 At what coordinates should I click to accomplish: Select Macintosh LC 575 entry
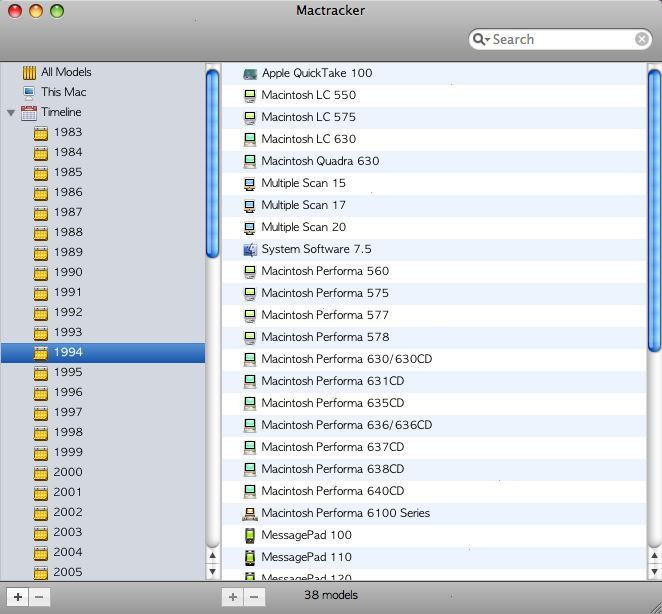pos(434,117)
